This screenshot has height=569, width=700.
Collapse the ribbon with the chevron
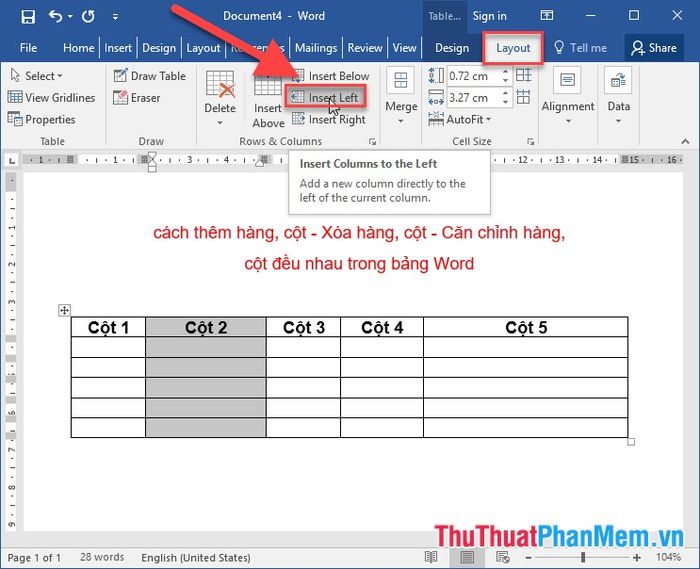tap(685, 141)
